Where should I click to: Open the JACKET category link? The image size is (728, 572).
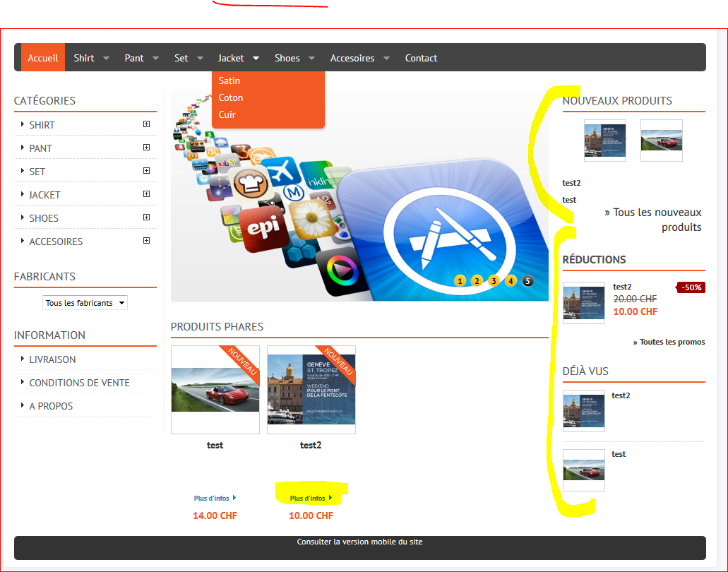[x=44, y=195]
